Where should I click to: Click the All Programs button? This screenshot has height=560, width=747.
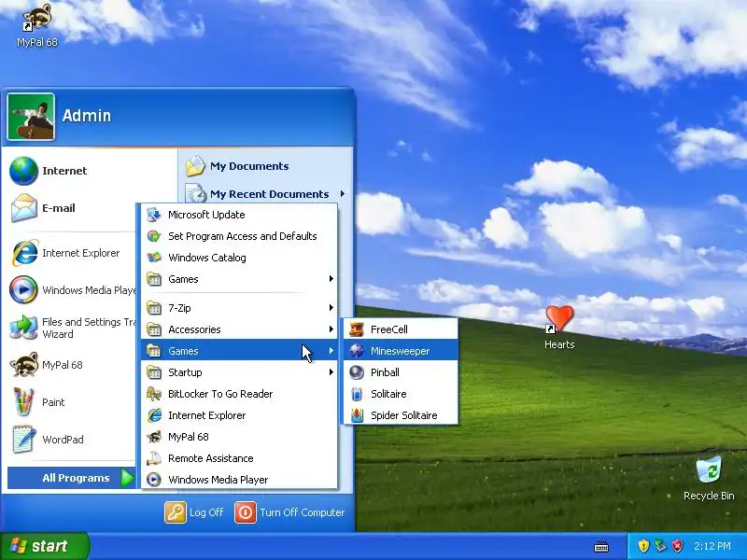pos(72,478)
